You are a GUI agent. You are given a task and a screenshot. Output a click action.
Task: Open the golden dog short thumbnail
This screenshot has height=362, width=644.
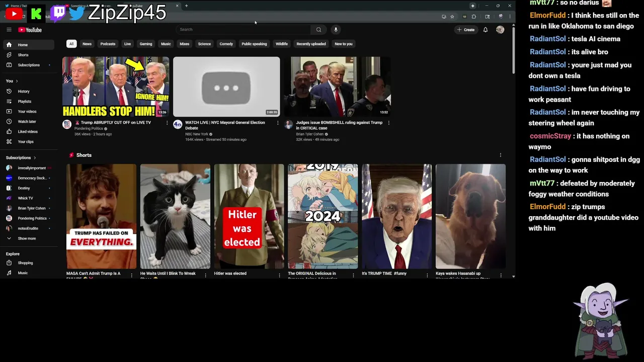[470, 216]
